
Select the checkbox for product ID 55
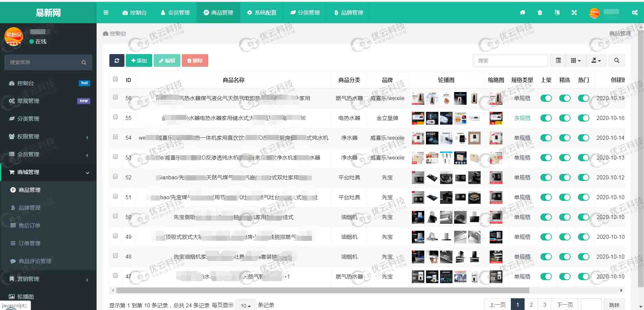click(115, 117)
